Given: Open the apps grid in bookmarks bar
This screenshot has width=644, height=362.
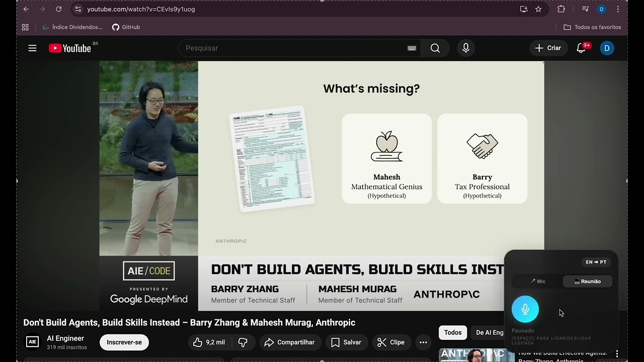Looking at the screenshot, I should click(x=25, y=27).
